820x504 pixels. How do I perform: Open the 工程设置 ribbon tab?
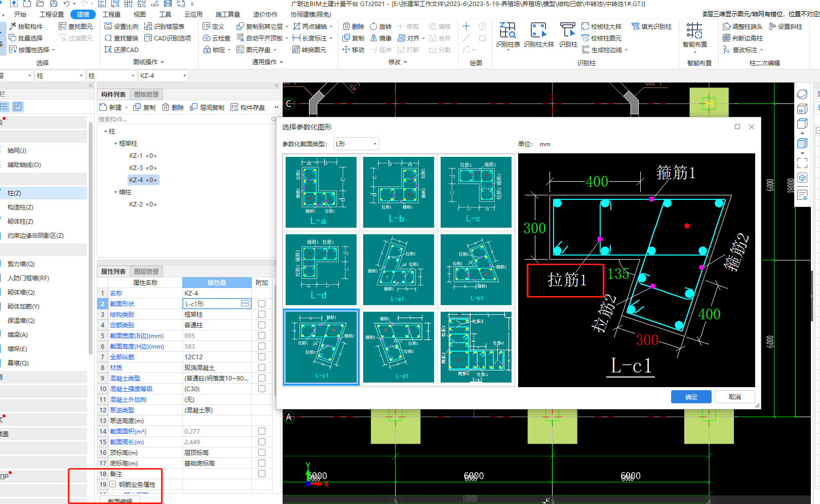pos(52,14)
